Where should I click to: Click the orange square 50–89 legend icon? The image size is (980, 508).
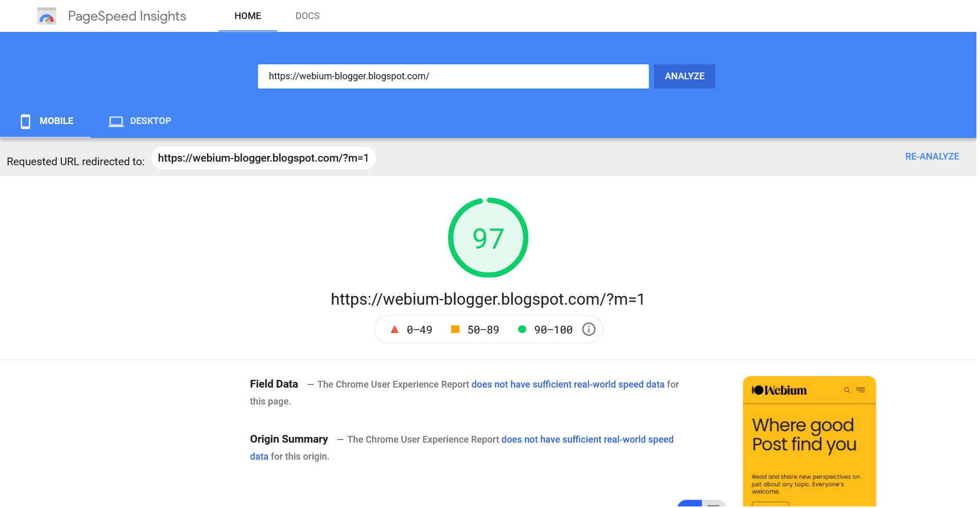455,329
